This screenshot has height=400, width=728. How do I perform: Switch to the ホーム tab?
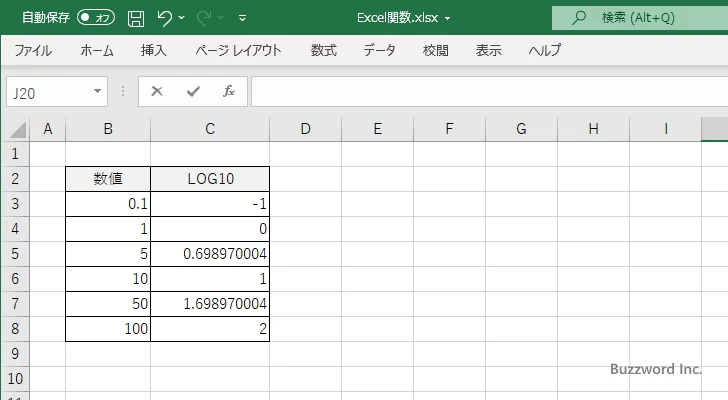97,50
